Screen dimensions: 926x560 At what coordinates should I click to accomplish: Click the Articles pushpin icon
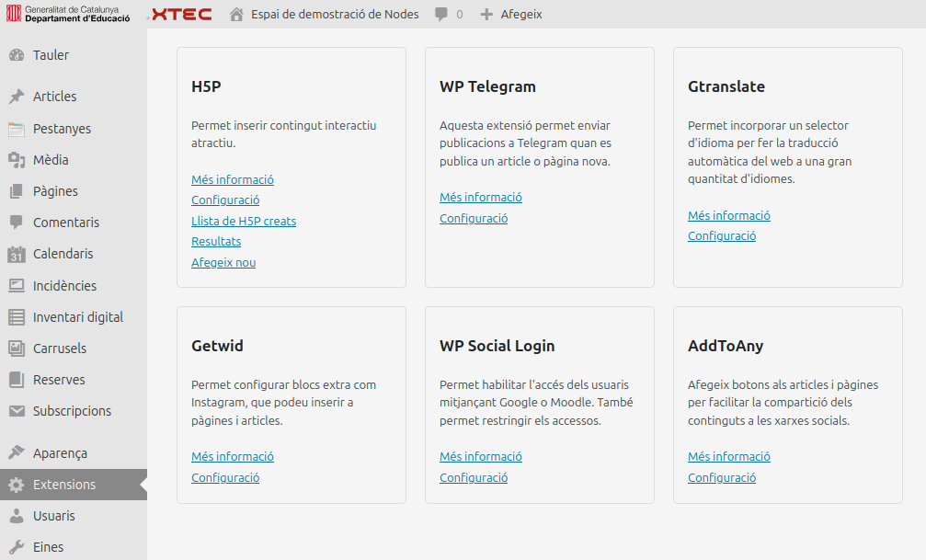[17, 97]
